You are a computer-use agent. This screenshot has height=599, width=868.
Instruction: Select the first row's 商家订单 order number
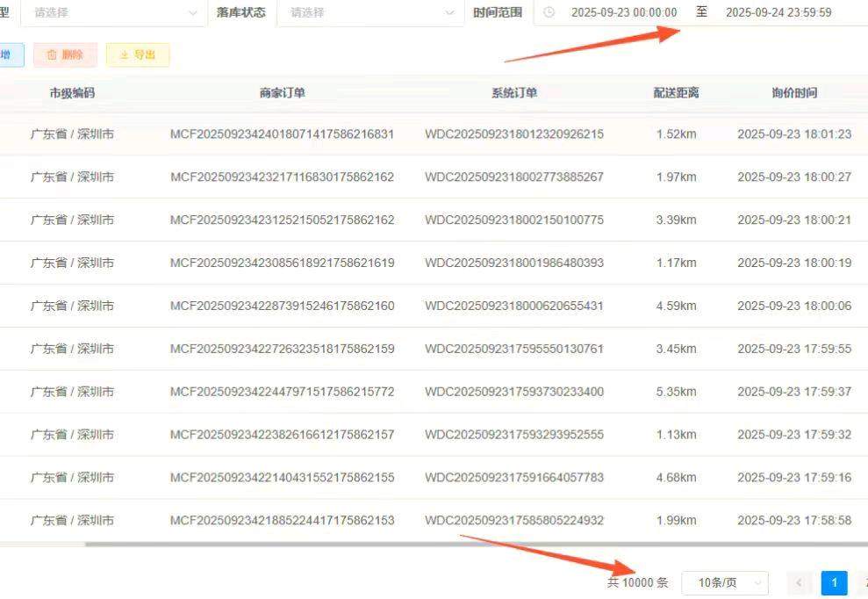(283, 134)
